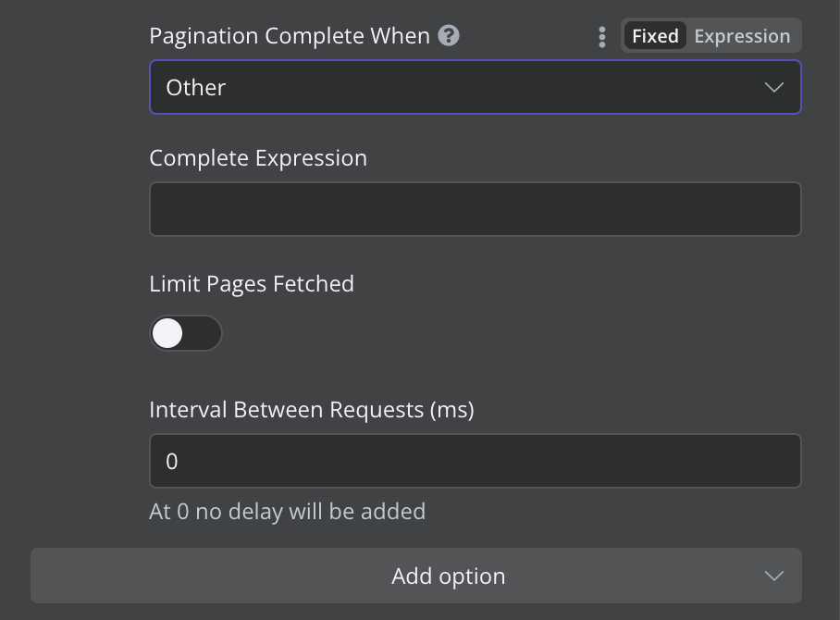This screenshot has width=840, height=620.
Task: Click the chevron arrow in the Other dropdown
Action: coord(774,87)
